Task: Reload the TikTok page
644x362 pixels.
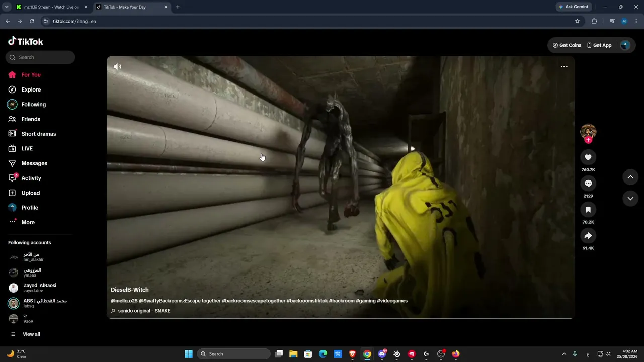Action: 32,21
